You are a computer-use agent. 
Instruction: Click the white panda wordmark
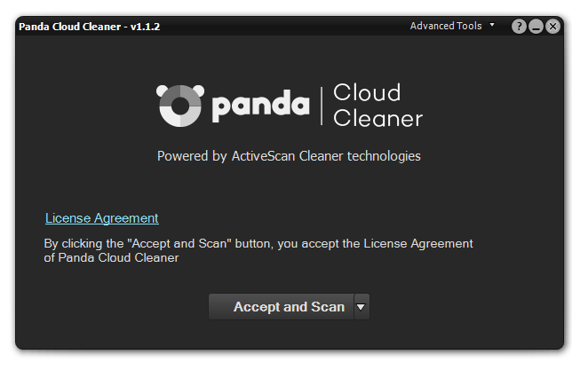(260, 106)
